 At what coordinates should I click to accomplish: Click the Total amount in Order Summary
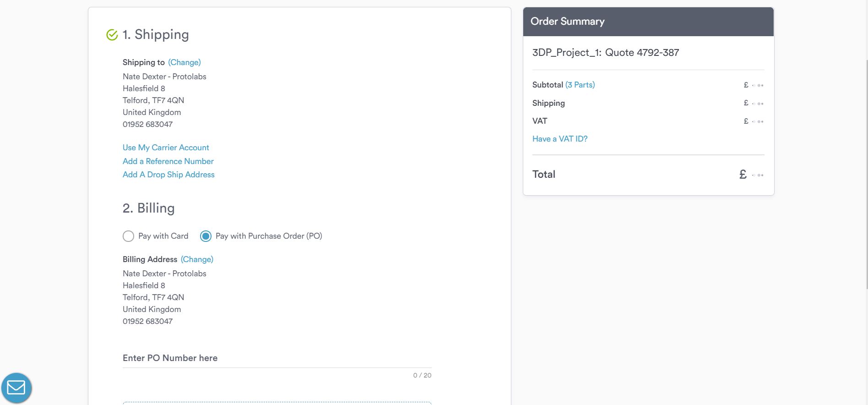click(x=751, y=175)
